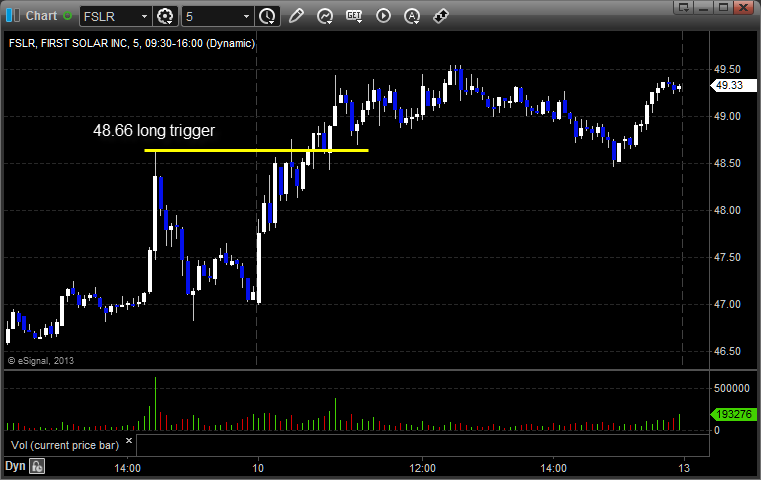This screenshot has height=480, width=761.
Task: Select the Vol (current price bar) label
Action: 65,445
